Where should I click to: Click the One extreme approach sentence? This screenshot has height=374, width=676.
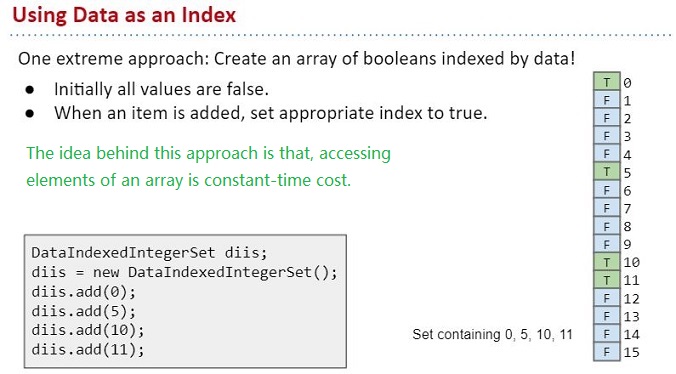297,59
